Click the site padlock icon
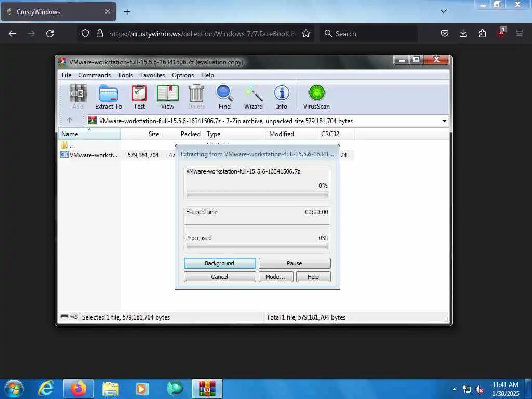Screen dimensions: 532x399 pos(99,34)
